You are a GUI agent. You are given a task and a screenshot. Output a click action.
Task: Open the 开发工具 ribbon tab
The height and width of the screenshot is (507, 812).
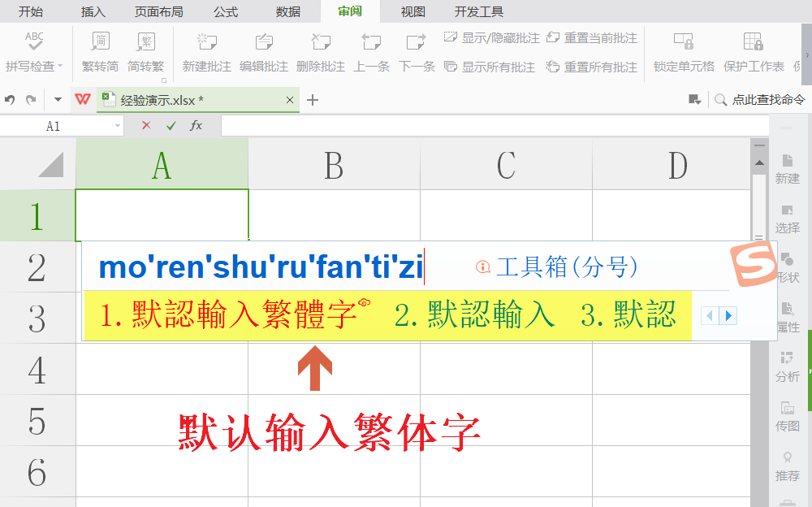pyautogui.click(x=478, y=11)
